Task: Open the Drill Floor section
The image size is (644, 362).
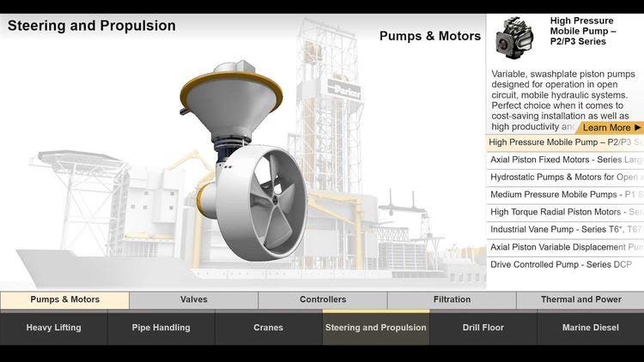Action: tap(483, 328)
